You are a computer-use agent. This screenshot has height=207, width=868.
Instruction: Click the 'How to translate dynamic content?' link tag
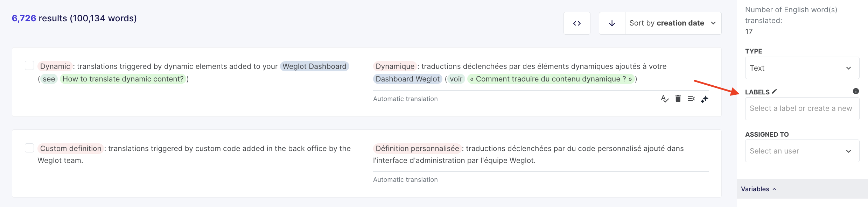(x=123, y=79)
